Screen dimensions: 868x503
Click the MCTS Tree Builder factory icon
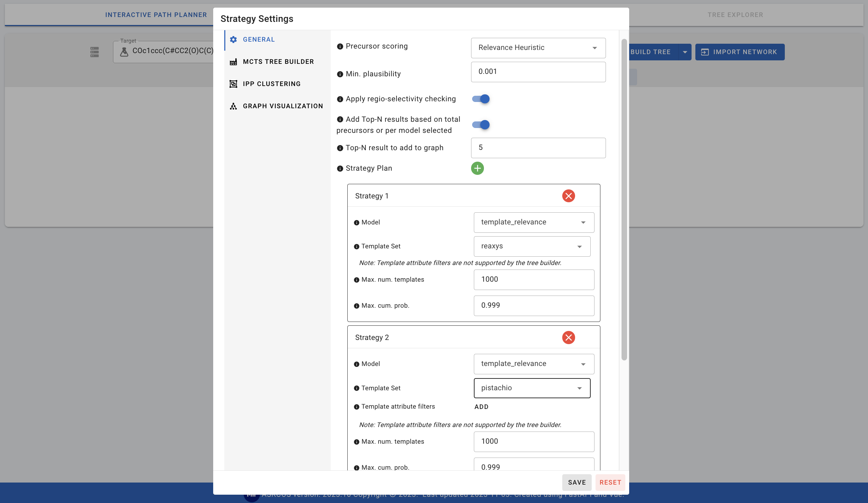(x=233, y=62)
